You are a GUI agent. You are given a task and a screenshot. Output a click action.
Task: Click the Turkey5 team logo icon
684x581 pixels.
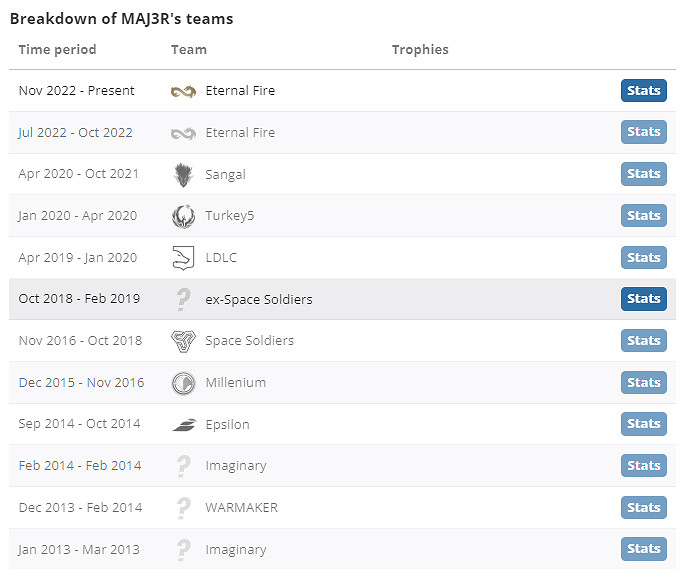pos(183,216)
